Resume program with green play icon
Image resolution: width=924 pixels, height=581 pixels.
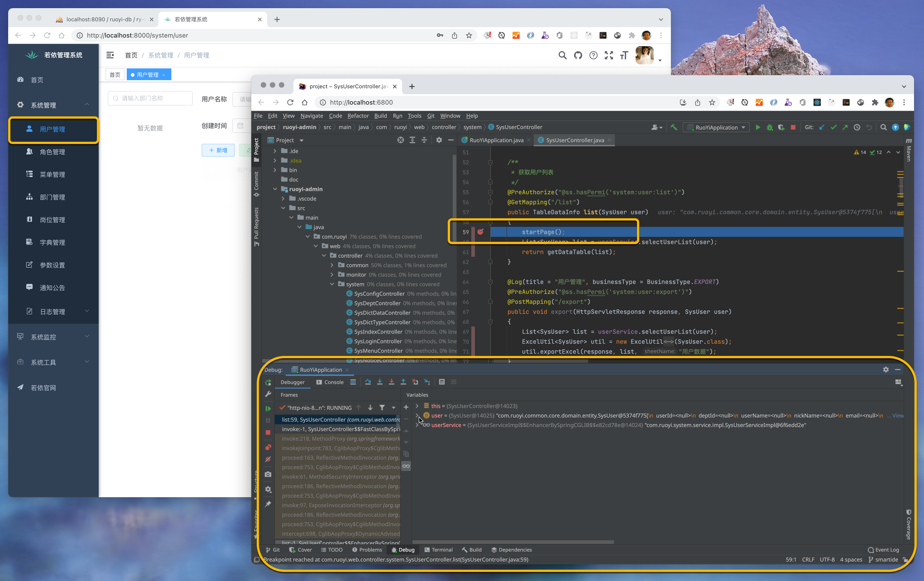tap(268, 408)
